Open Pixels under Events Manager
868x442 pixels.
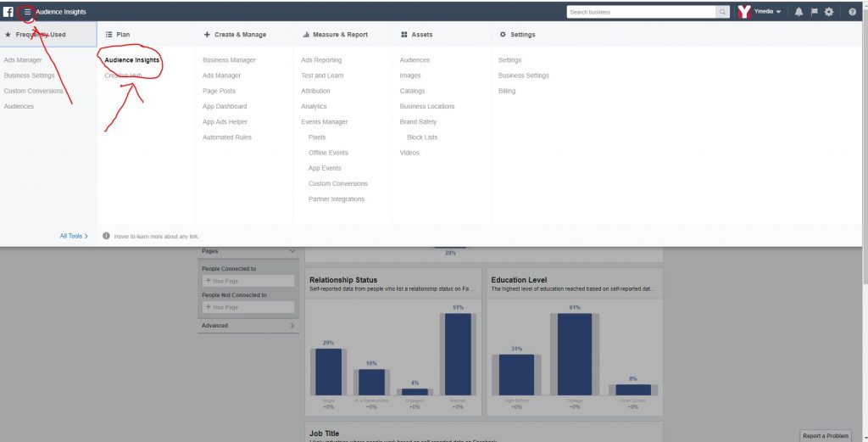pyautogui.click(x=317, y=137)
